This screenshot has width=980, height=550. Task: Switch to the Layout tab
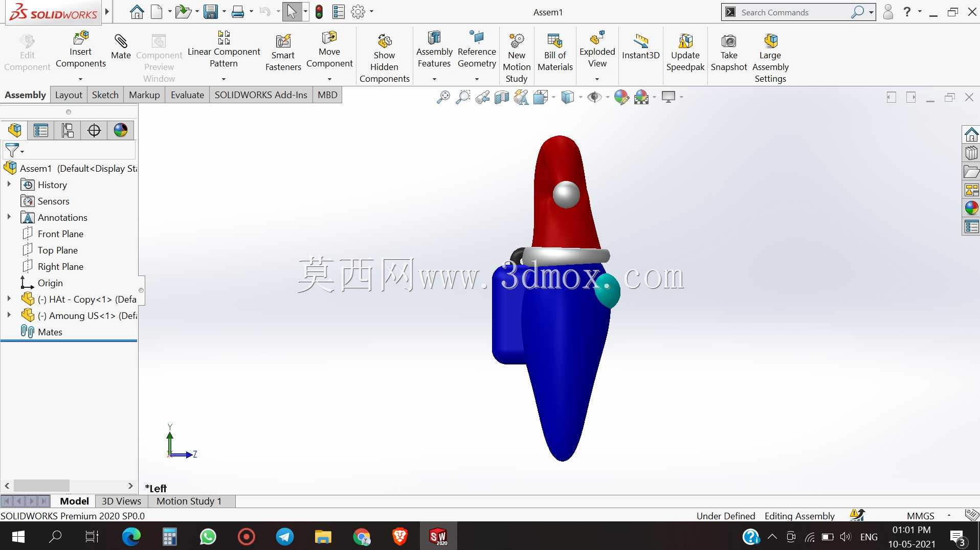[69, 95]
